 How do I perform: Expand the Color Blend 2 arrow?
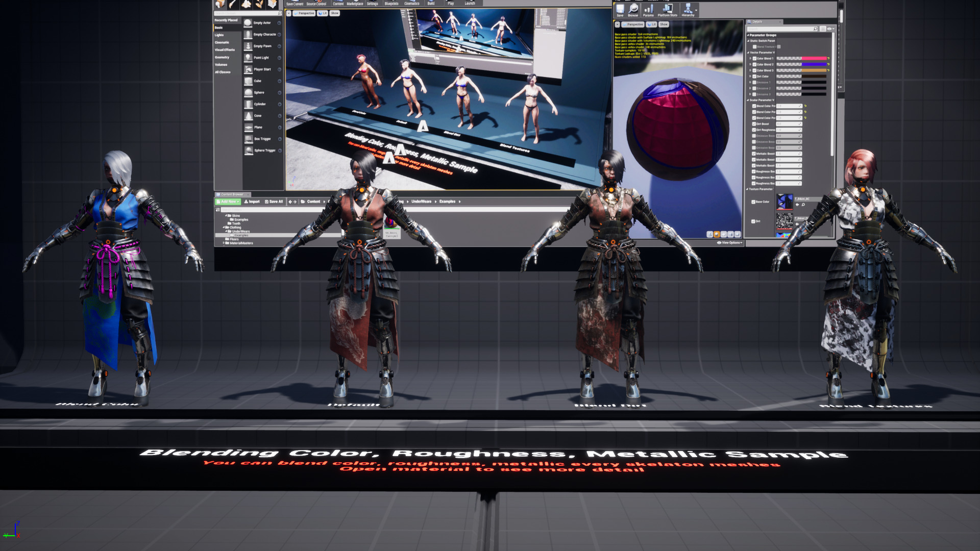click(750, 65)
